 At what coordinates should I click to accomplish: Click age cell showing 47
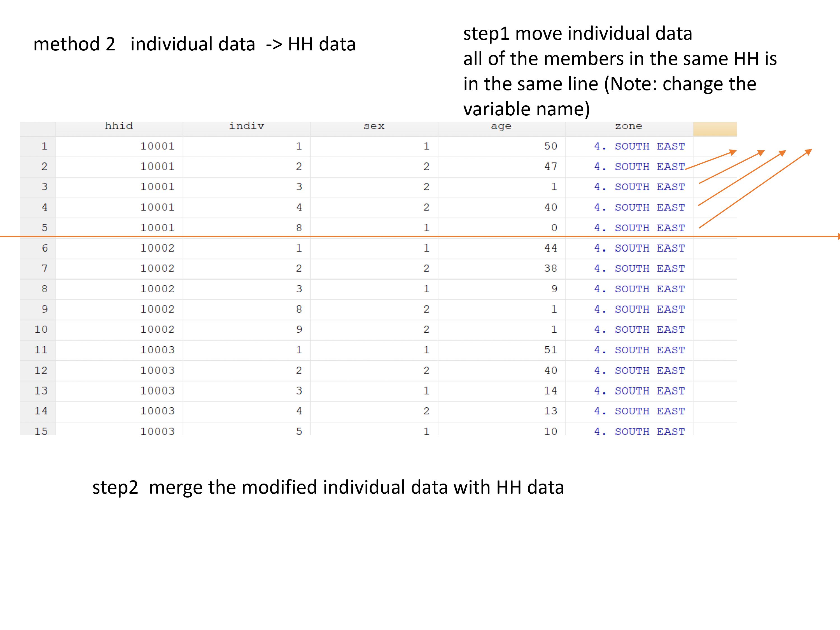click(x=550, y=166)
